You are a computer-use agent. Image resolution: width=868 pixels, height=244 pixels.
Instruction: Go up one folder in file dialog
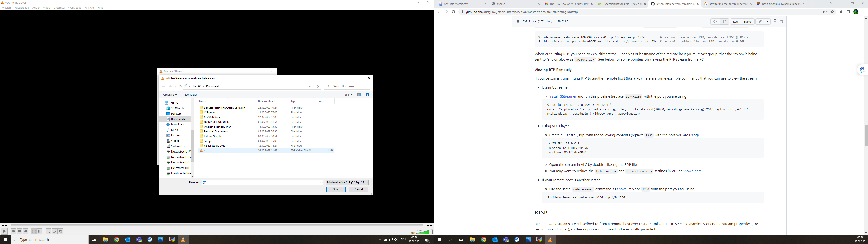pos(180,87)
